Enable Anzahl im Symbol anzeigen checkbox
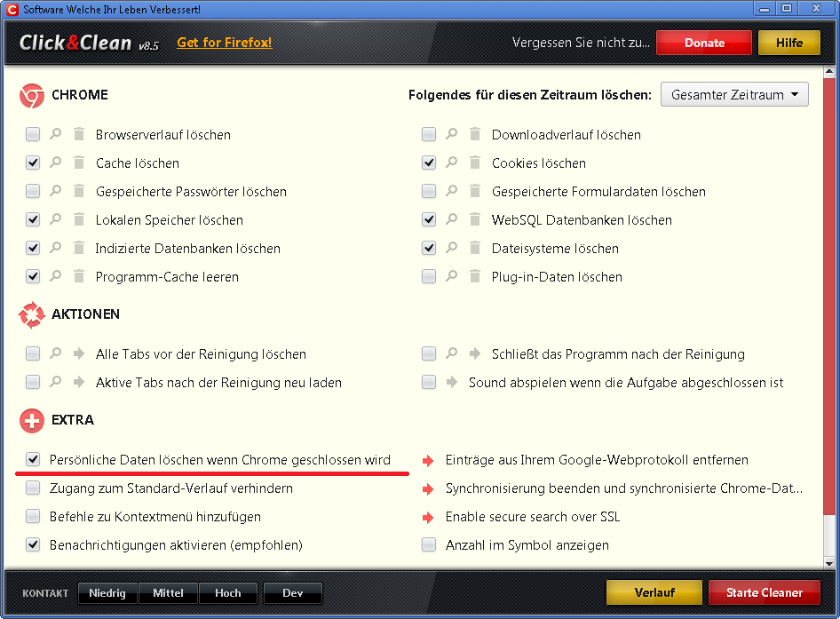Screen dimensions: 840x619 pyautogui.click(x=429, y=544)
